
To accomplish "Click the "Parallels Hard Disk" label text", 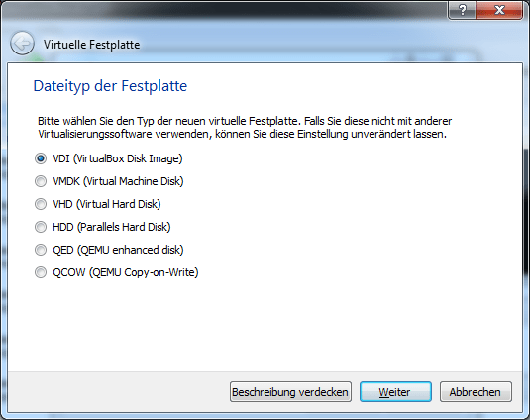I will pyautogui.click(x=124, y=227).
